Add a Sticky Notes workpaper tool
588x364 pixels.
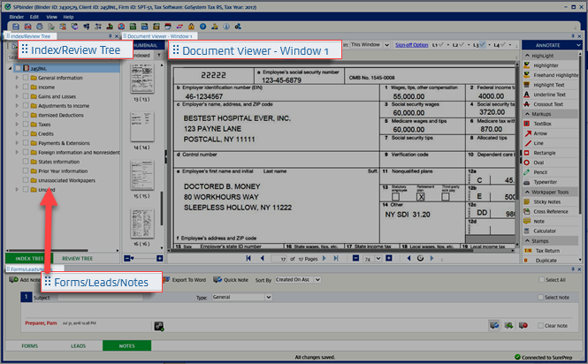(x=548, y=201)
